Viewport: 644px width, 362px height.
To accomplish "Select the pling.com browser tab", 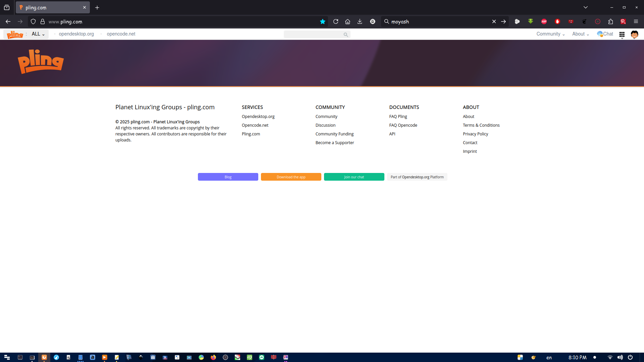I will click(x=50, y=7).
